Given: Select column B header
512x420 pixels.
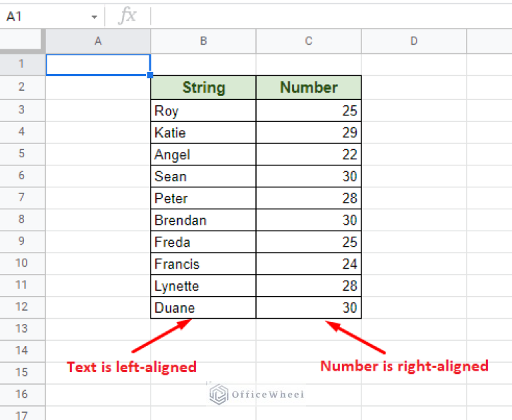Looking at the screenshot, I should point(203,41).
